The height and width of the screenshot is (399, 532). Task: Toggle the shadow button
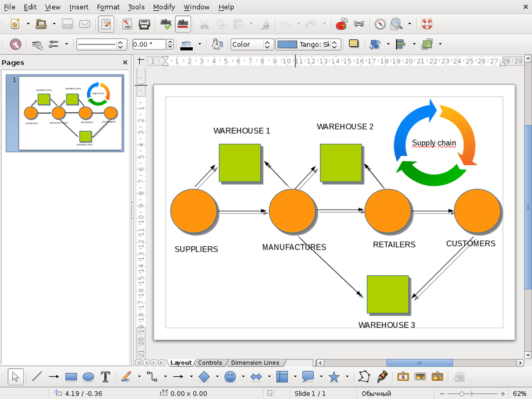354,44
